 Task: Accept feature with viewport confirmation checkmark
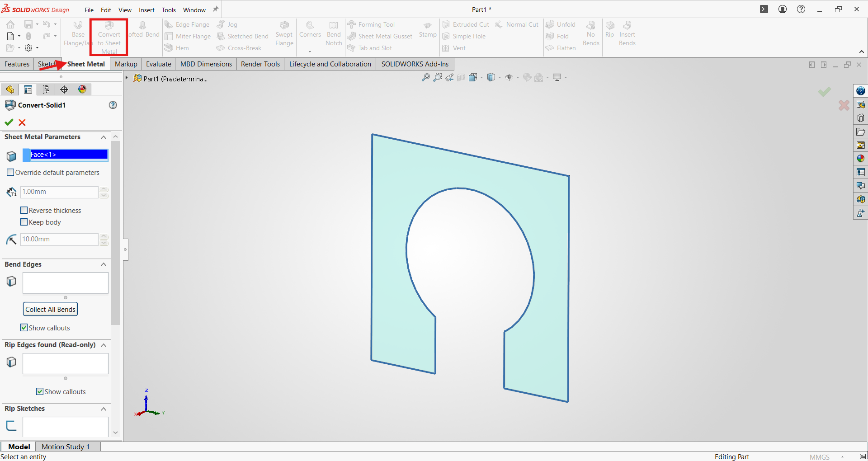point(825,92)
